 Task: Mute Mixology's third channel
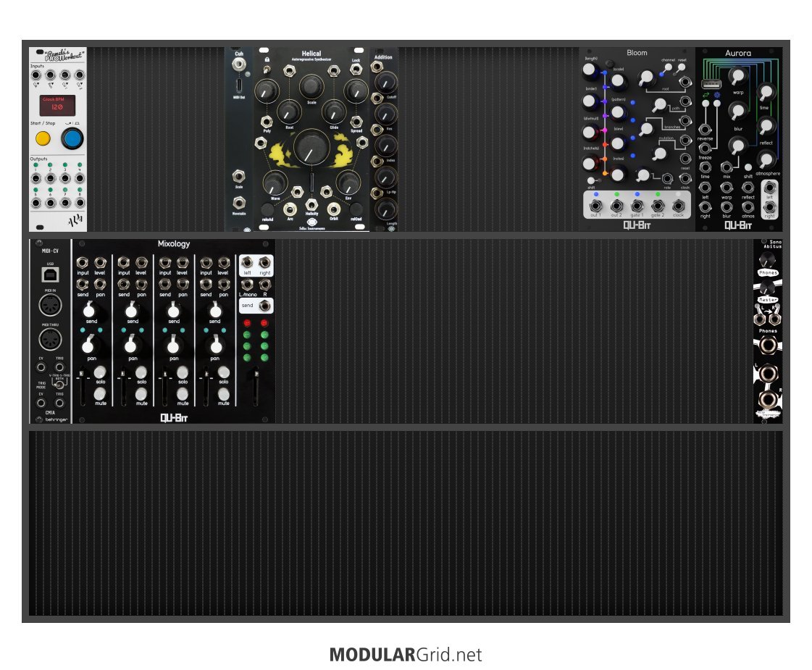click(183, 393)
